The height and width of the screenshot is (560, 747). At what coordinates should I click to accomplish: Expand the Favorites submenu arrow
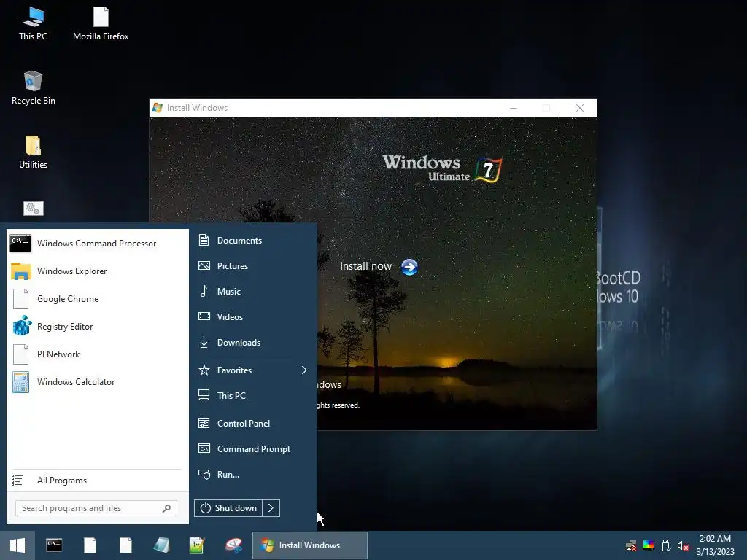[304, 370]
